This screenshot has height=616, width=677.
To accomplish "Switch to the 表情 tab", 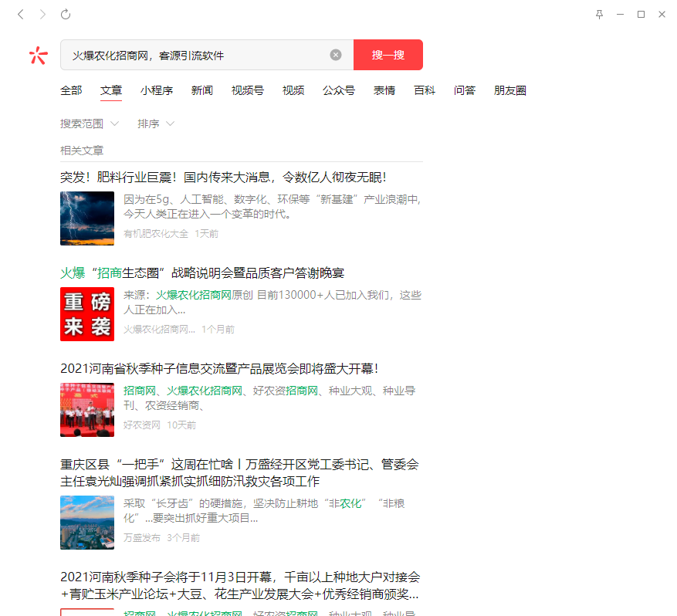I will (x=384, y=90).
